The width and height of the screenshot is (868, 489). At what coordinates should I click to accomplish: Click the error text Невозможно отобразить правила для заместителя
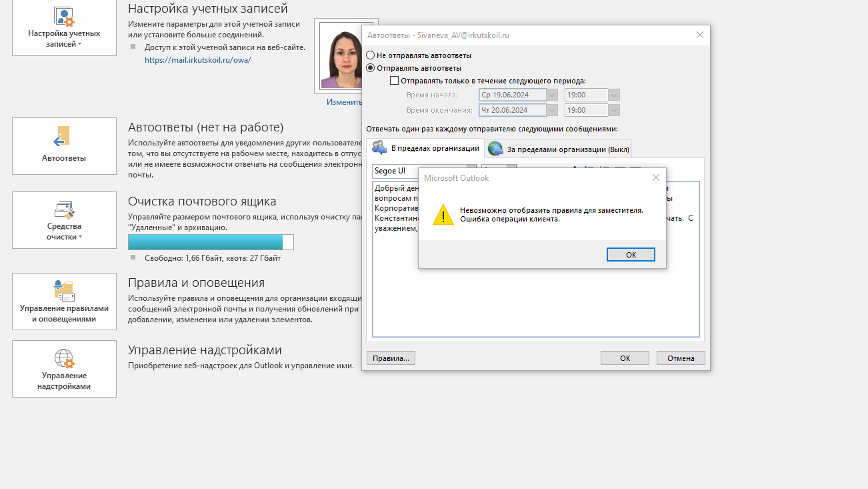pyautogui.click(x=551, y=210)
